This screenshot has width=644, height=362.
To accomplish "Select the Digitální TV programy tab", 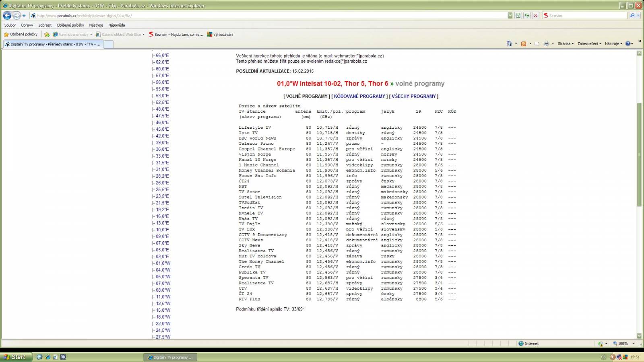I will point(53,44).
